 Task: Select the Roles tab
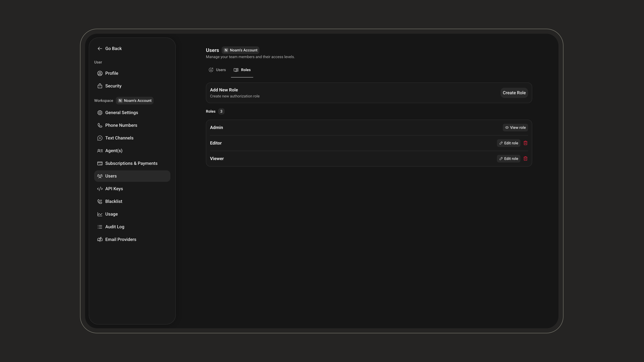(x=242, y=70)
